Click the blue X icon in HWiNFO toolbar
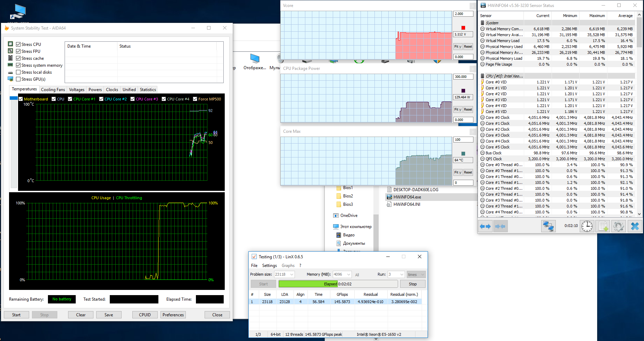The width and height of the screenshot is (644, 341). pos(635,226)
